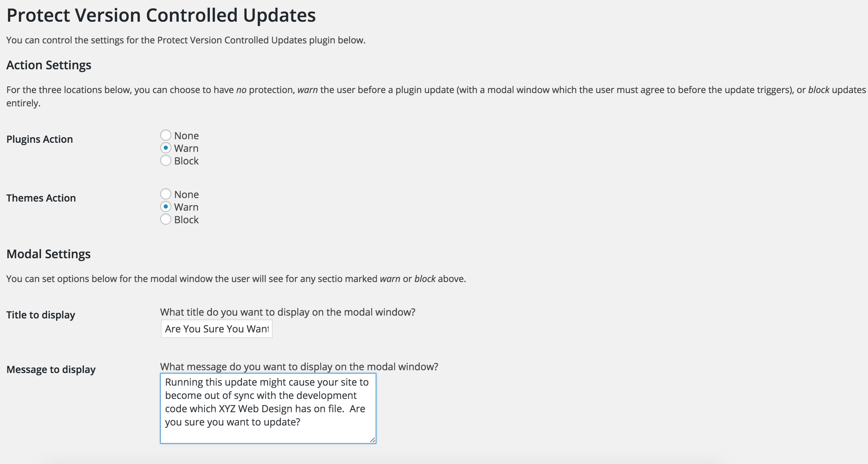Select Warn radio for Plugins Action
Screen dimensions: 868x464
tap(165, 148)
